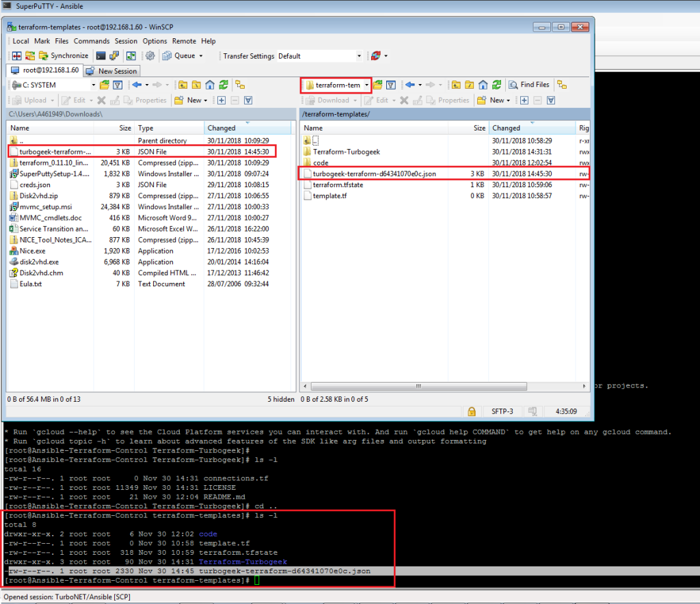Select creds.json in the local panel

35,184
